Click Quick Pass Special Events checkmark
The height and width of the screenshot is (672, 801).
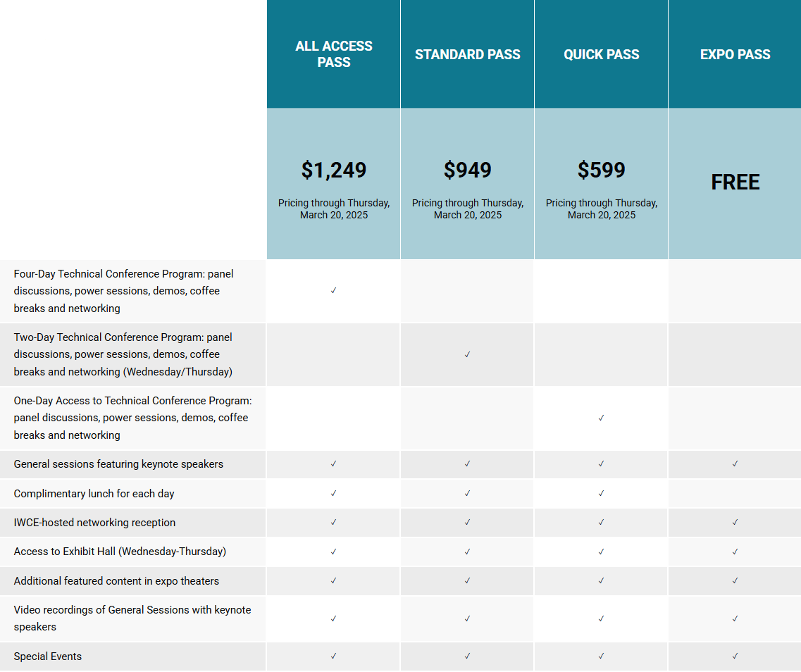pyautogui.click(x=601, y=656)
